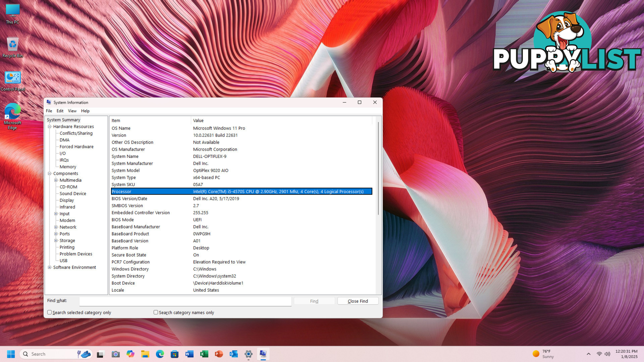Launch Outlook from the taskbar
The width and height of the screenshot is (644, 362).
(233, 354)
